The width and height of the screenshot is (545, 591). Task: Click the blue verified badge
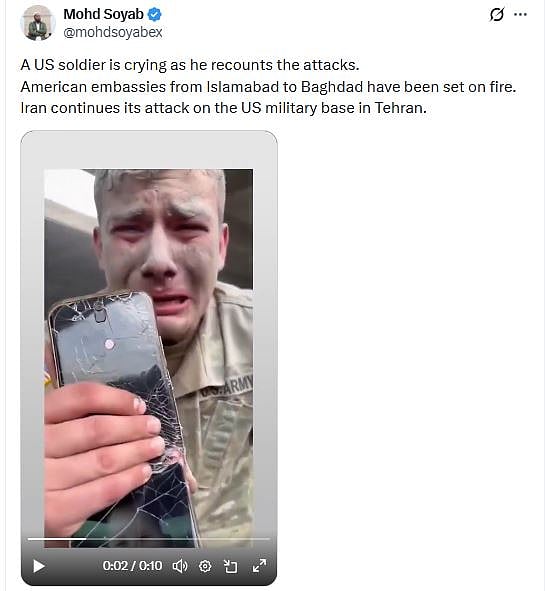coord(155,15)
